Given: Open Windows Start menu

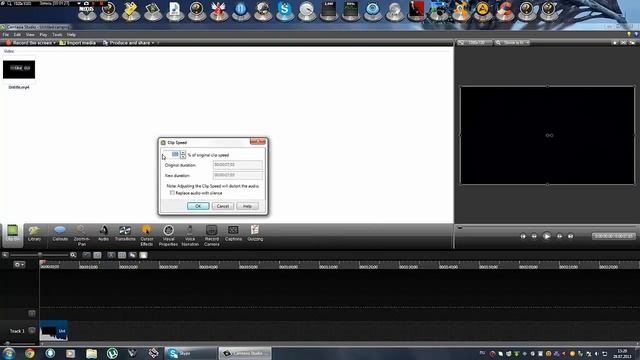Looking at the screenshot, I should coord(9,353).
